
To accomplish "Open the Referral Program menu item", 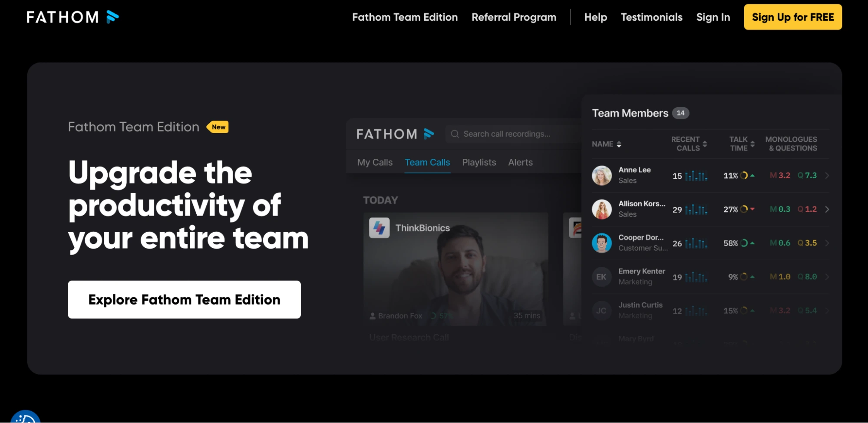I will 514,17.
